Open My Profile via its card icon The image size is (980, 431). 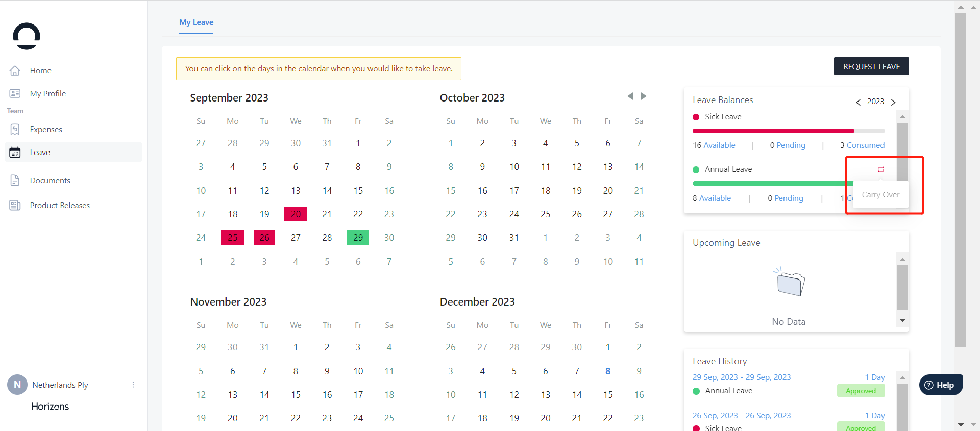pyautogui.click(x=15, y=93)
